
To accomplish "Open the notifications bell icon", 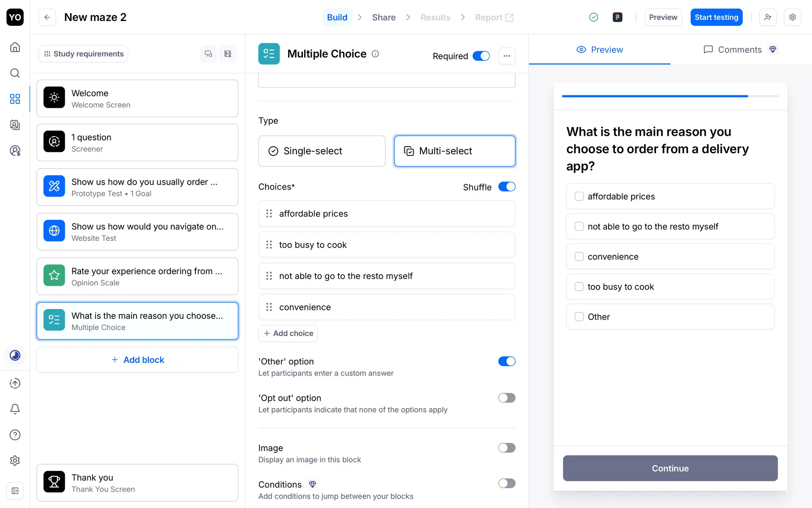I will coord(15,409).
